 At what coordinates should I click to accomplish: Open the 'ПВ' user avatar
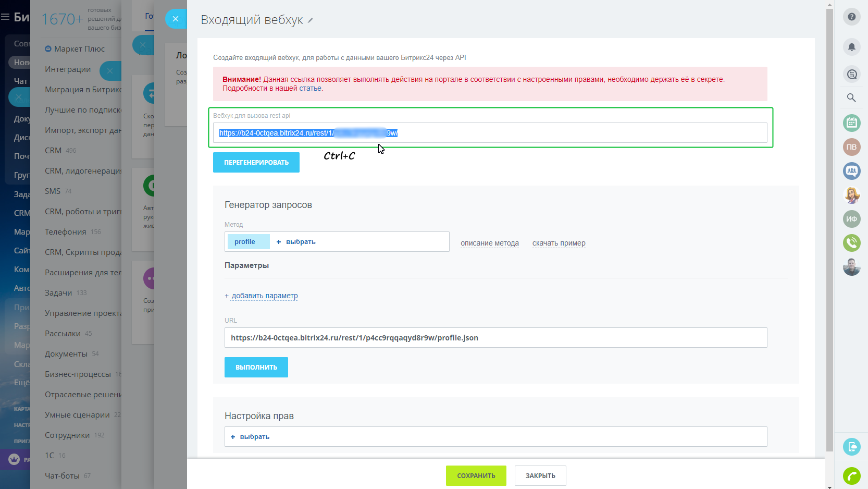point(851,147)
